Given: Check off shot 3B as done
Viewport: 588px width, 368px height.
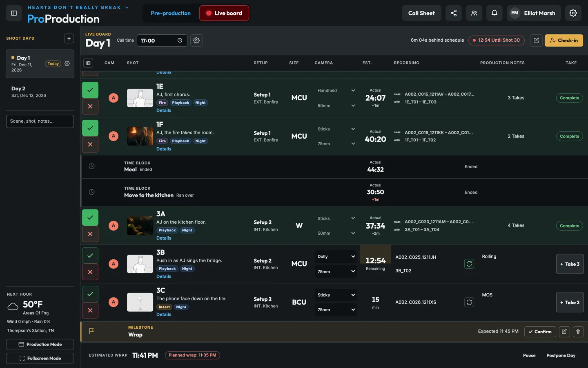Looking at the screenshot, I should pos(90,256).
